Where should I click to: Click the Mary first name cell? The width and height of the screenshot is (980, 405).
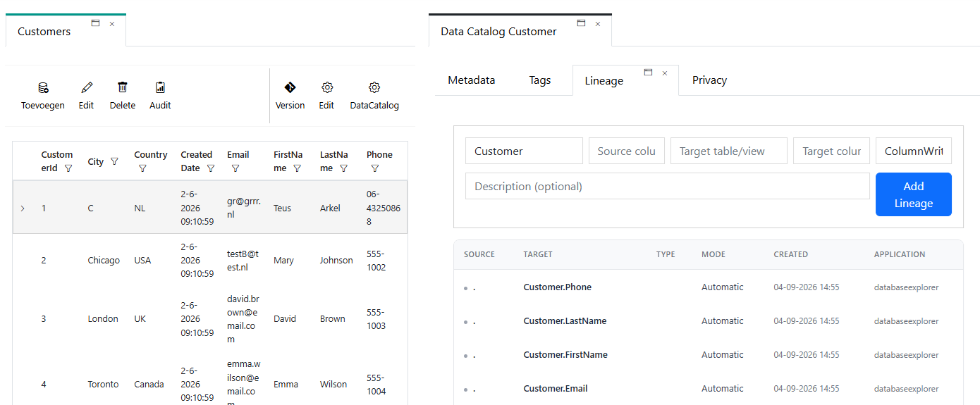click(283, 261)
